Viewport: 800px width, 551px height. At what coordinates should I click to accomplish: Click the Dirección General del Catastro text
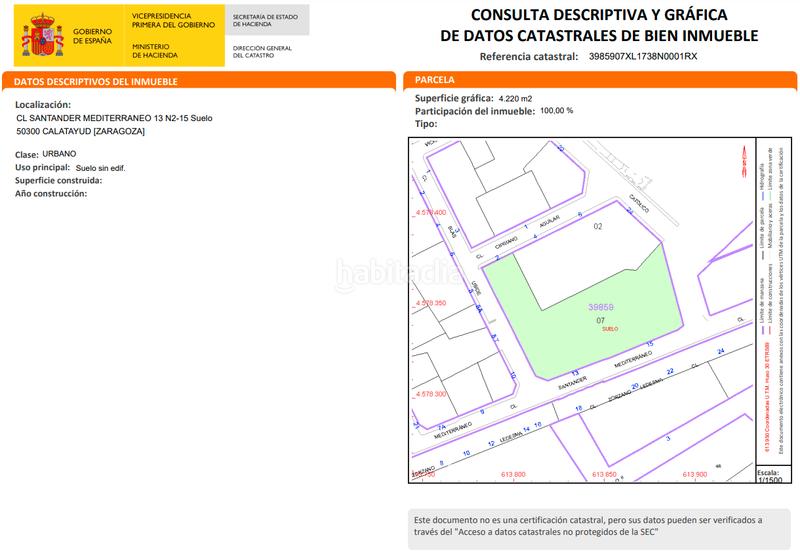262,51
